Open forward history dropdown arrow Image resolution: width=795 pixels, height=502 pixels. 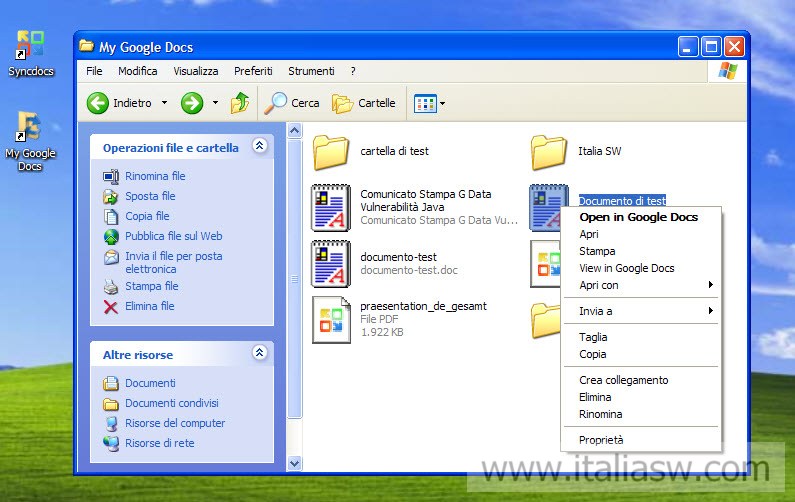point(215,103)
